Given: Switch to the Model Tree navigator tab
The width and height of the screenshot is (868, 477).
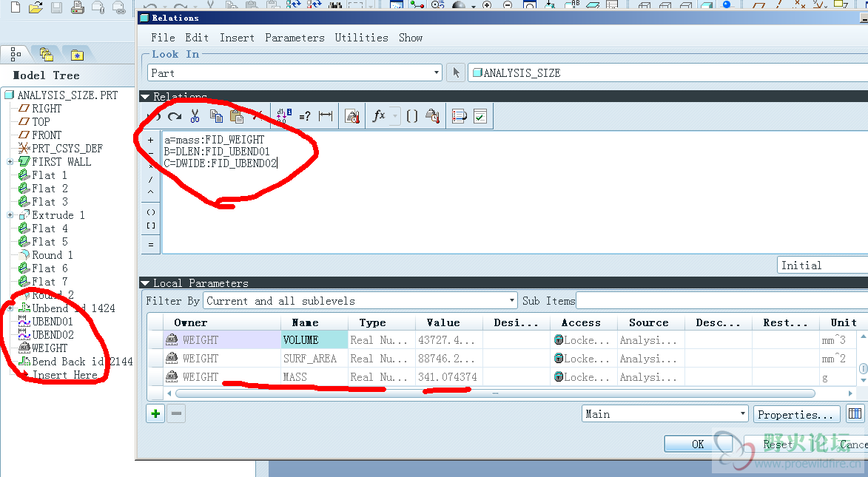Looking at the screenshot, I should coord(16,54).
